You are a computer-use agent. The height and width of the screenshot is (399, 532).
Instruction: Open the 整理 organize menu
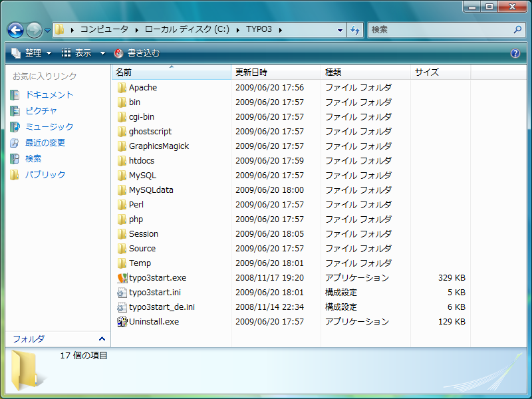(x=31, y=53)
